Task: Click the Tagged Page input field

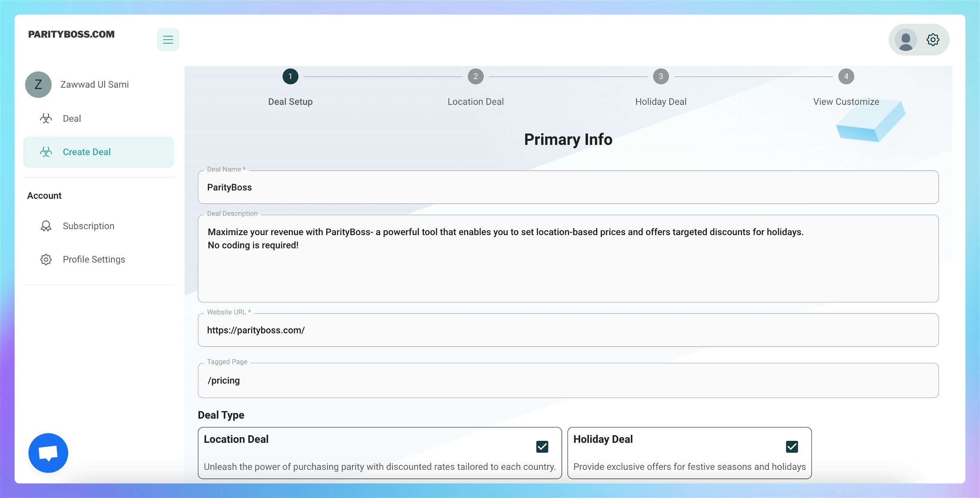Action: 568,380
